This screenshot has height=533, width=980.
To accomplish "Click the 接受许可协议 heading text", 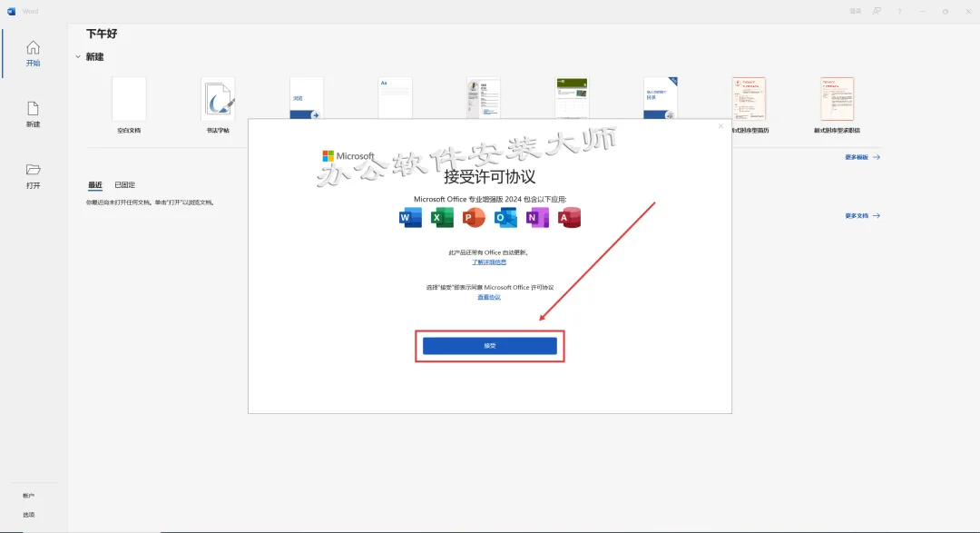I will [x=489, y=177].
